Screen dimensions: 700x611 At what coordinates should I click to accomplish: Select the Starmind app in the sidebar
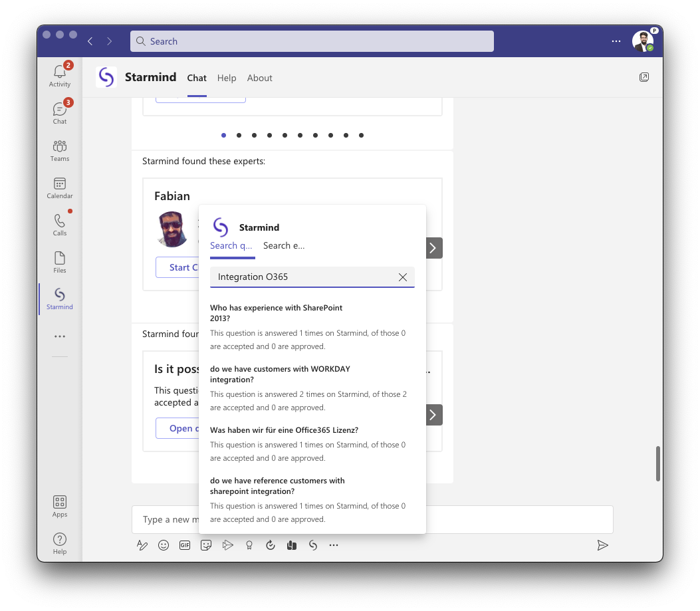60,299
